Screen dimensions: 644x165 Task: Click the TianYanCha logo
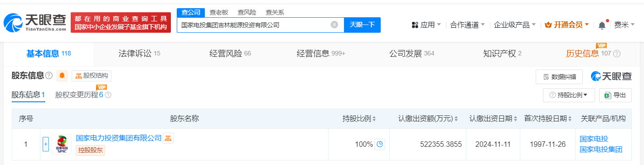34,23
